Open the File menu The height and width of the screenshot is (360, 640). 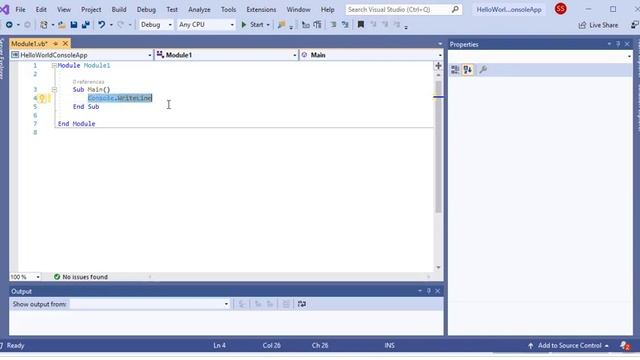[20, 9]
